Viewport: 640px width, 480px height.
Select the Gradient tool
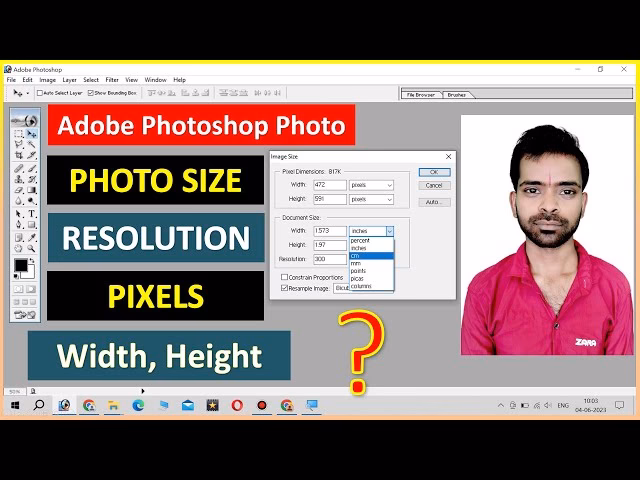click(x=31, y=190)
